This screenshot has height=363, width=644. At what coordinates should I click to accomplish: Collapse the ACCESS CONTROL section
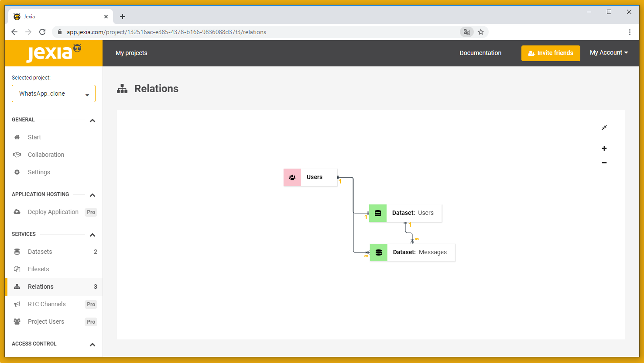coord(92,345)
